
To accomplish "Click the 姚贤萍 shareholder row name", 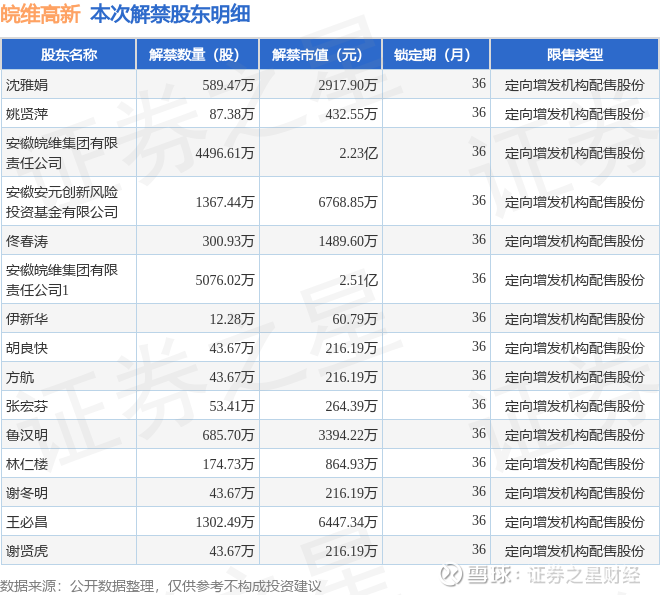I will 27,114.
